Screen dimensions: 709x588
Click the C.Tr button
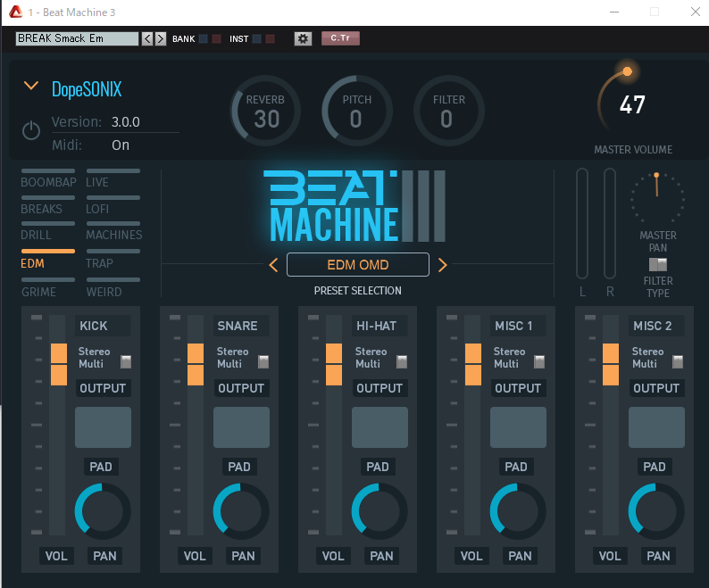click(340, 38)
